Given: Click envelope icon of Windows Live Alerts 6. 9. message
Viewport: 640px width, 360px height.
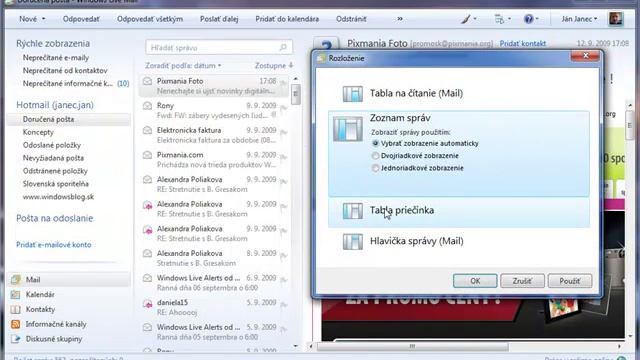Looking at the screenshot, I should click(x=147, y=278).
